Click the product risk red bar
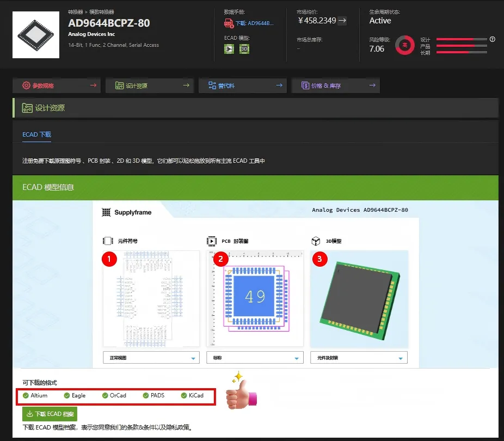This screenshot has width=504, height=441. pyautogui.click(x=462, y=46)
